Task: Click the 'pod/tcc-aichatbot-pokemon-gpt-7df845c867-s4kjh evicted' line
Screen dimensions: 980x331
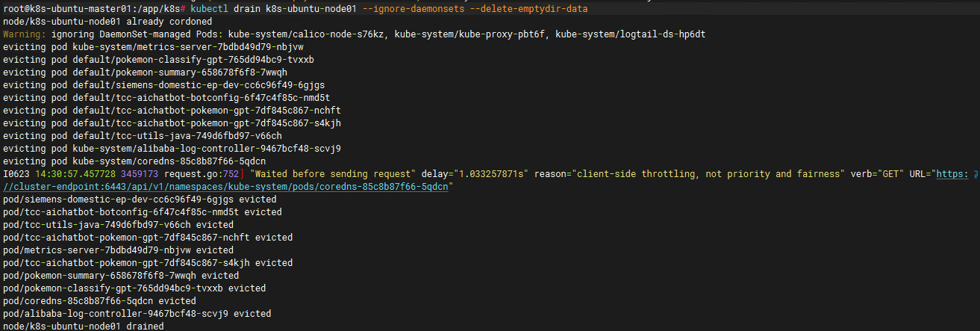Action: pyautogui.click(x=146, y=263)
